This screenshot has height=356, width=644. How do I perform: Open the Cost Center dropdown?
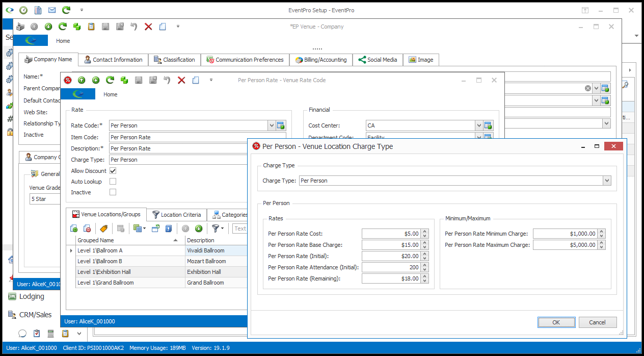479,125
